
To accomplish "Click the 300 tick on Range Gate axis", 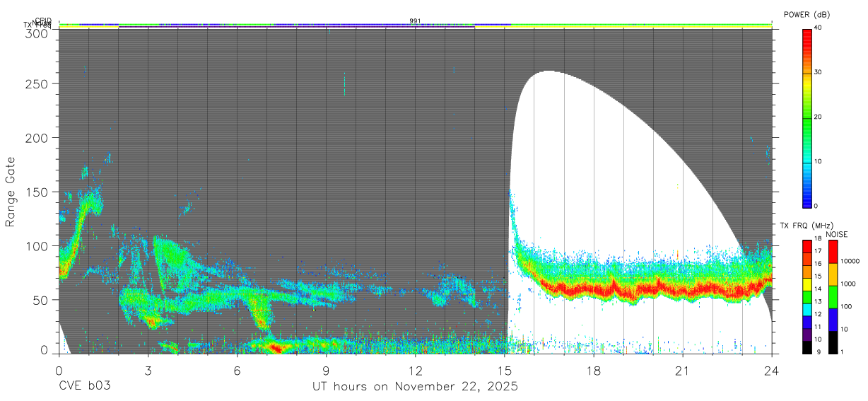I will tap(35, 34).
